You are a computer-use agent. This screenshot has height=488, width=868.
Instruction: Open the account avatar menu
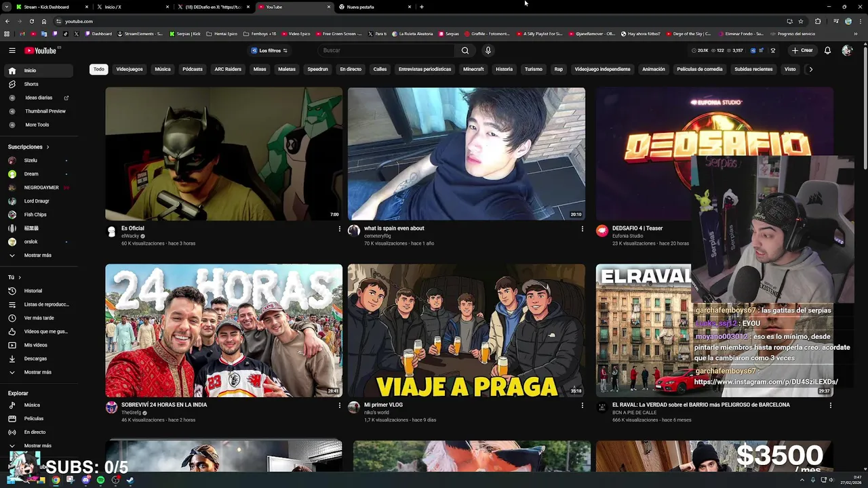click(x=846, y=50)
